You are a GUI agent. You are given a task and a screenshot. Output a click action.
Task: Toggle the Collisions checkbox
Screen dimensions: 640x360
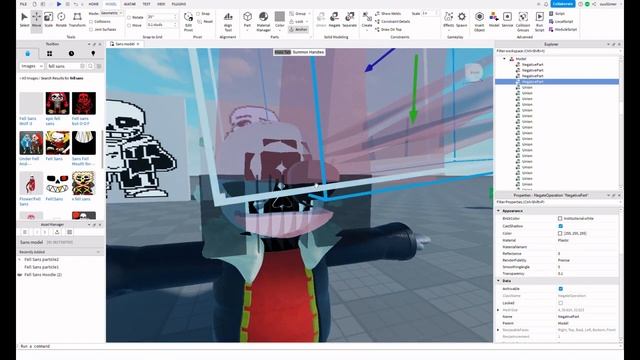click(91, 22)
